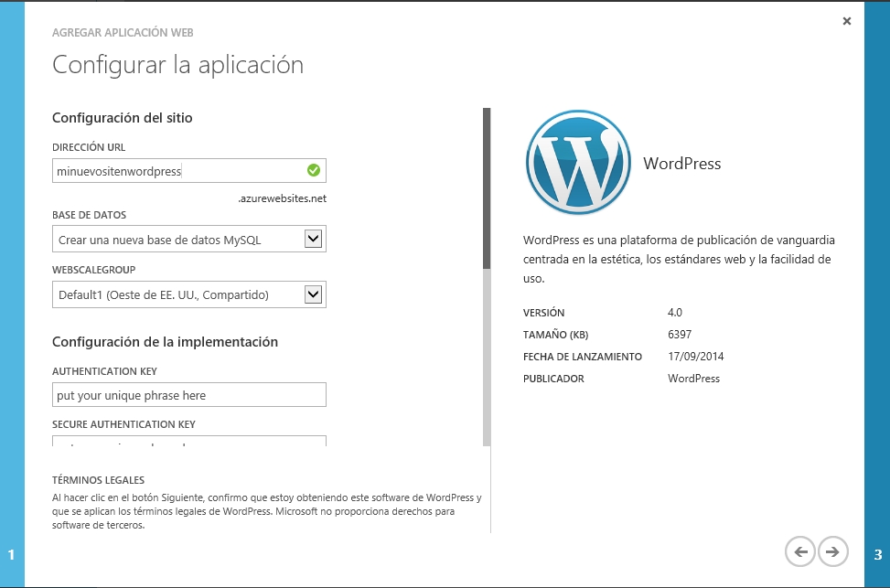
Task: Click the .azurewebsites.net domain suffix
Action: point(282,198)
